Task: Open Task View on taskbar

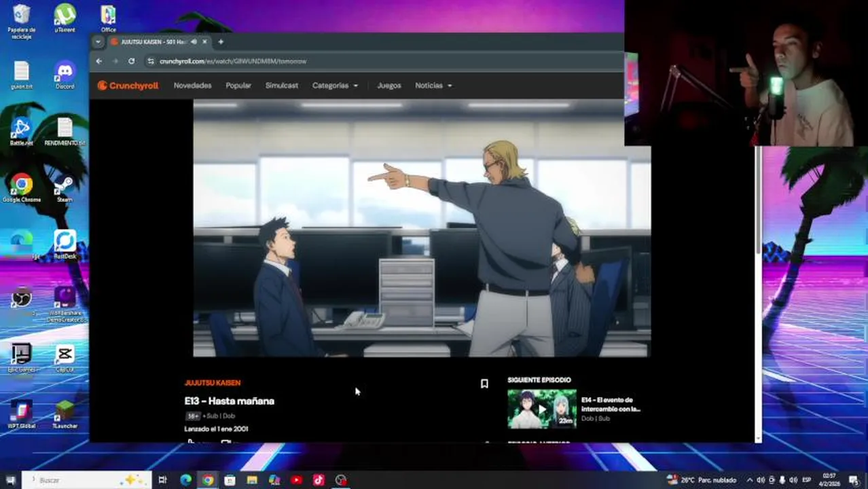Action: coord(162,480)
